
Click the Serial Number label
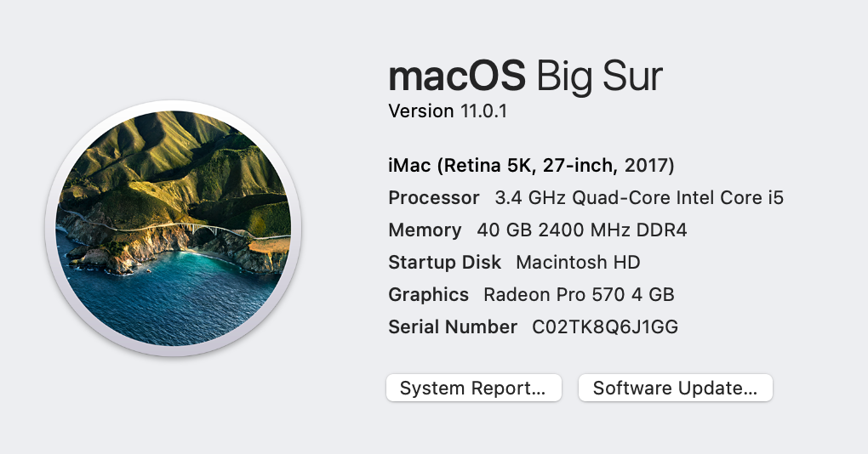[x=453, y=327]
